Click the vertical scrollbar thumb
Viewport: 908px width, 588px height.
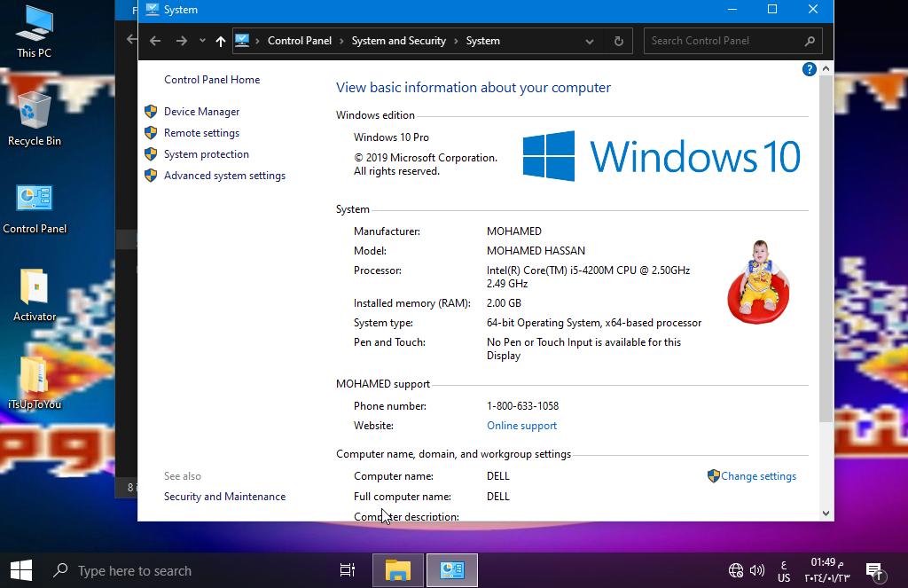(826, 248)
